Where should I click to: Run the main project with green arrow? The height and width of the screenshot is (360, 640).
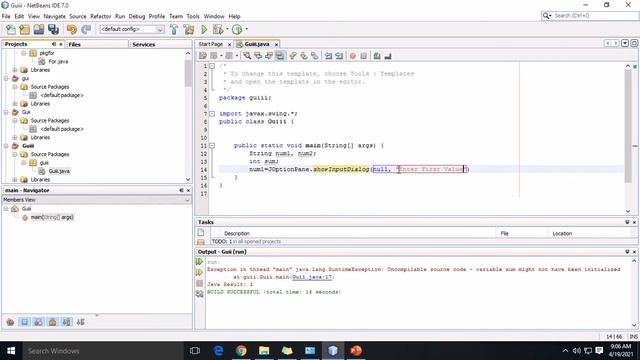pos(204,29)
